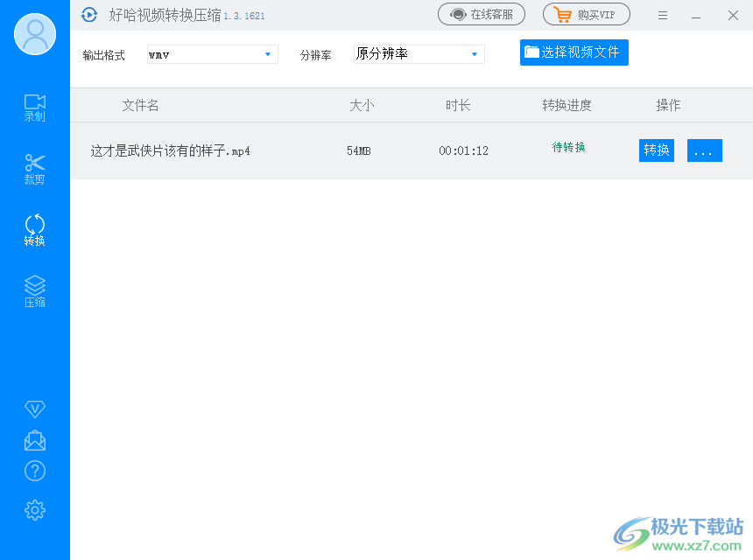The image size is (753, 560).
Task: Open settings gear in sidebar
Action: (34, 510)
